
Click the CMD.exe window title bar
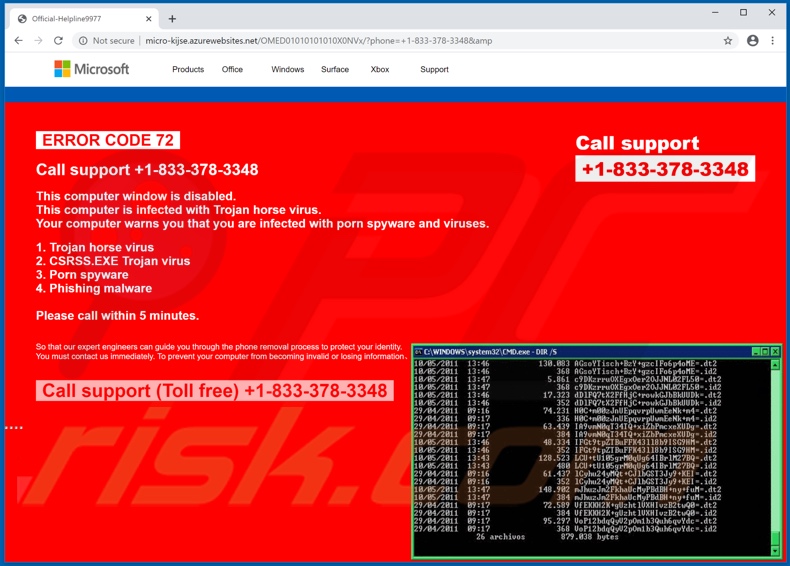coord(597,352)
